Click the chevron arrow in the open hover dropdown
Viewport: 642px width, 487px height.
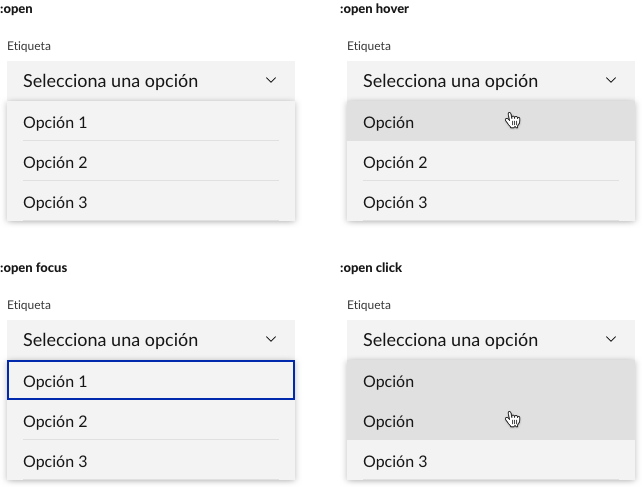[611, 81]
